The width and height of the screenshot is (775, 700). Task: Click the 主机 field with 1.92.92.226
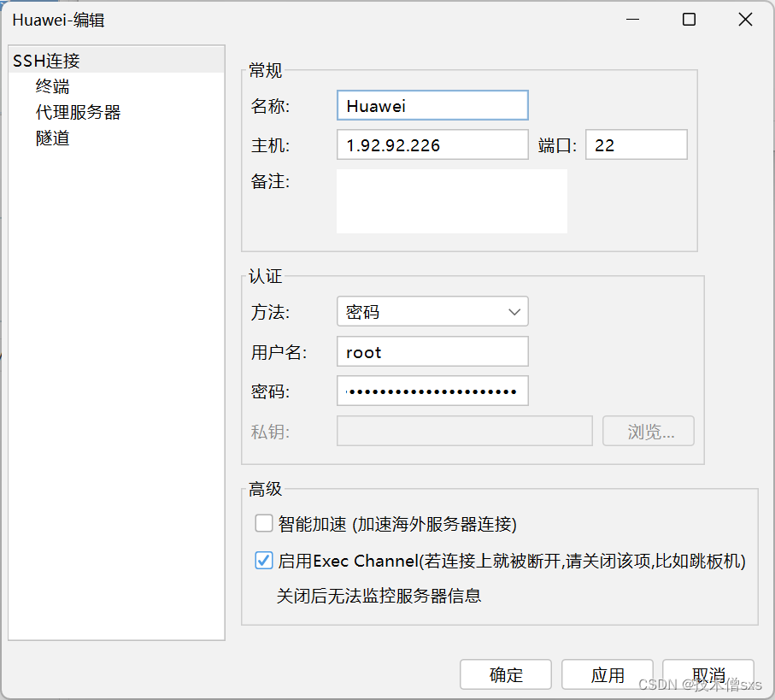pyautogui.click(x=432, y=144)
